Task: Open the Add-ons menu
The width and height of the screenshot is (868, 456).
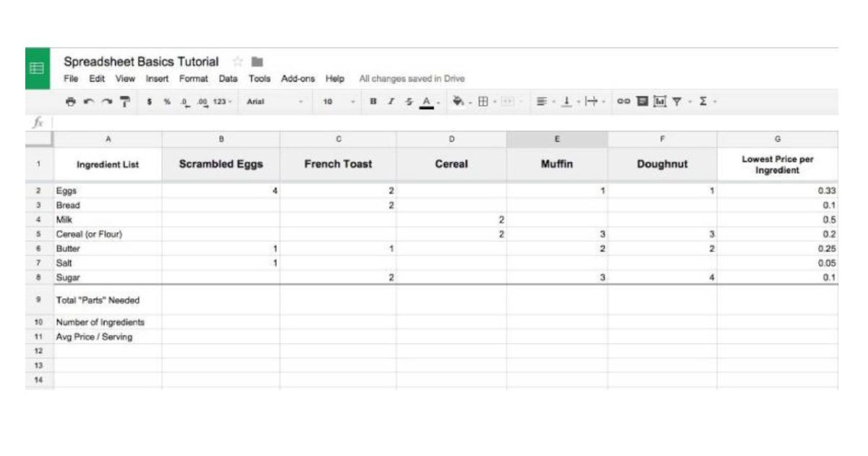Action: click(298, 79)
